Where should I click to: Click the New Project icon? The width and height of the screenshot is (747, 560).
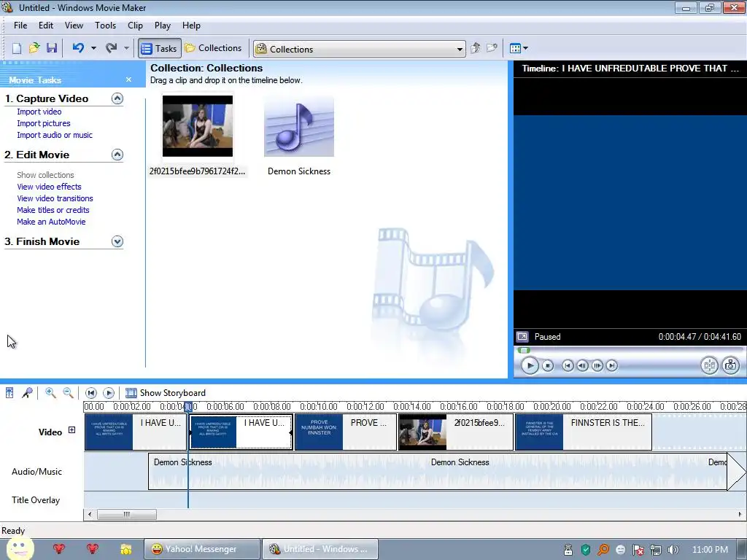point(17,48)
